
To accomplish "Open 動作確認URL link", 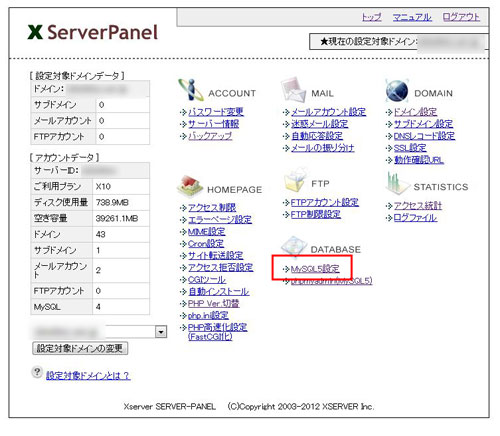I will click(x=419, y=160).
